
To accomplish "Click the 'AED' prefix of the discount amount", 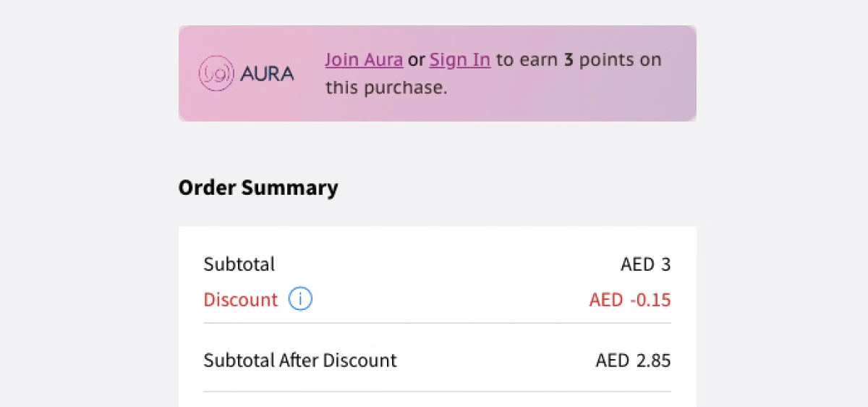I will point(606,300).
